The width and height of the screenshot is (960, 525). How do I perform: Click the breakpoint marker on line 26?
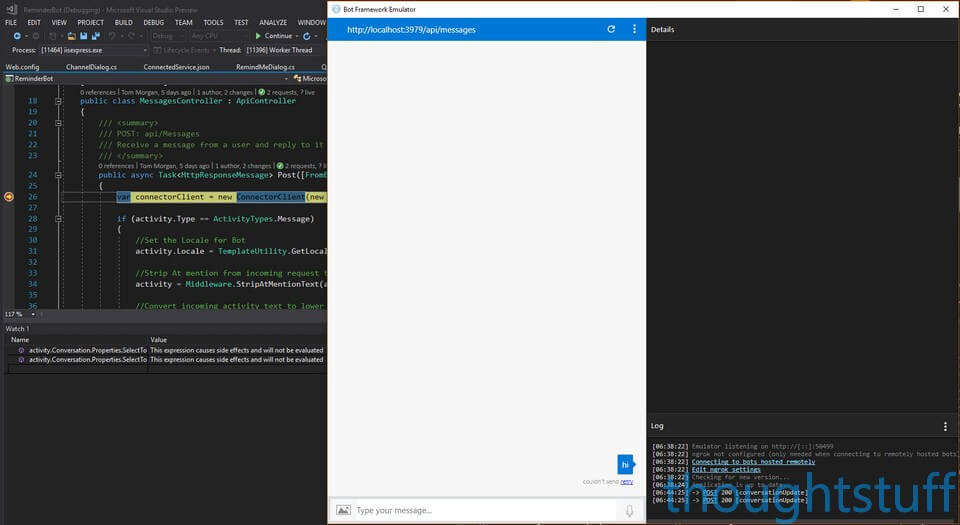(9, 196)
